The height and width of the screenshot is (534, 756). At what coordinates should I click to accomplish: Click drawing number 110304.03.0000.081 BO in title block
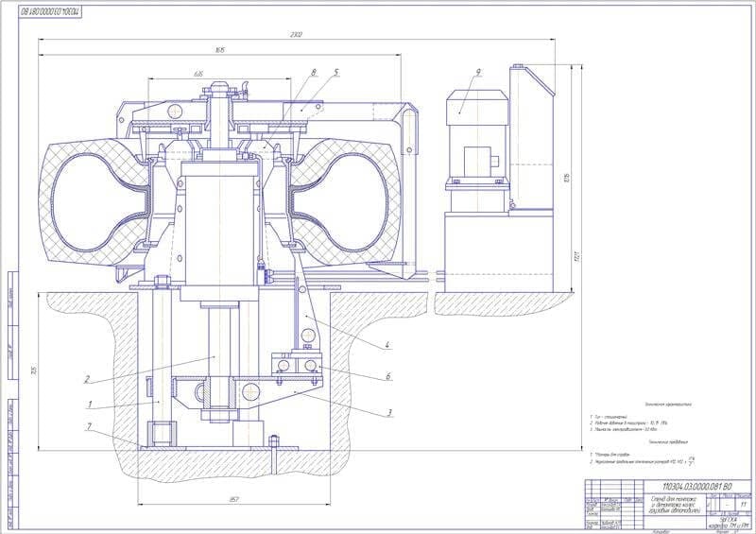coord(697,486)
